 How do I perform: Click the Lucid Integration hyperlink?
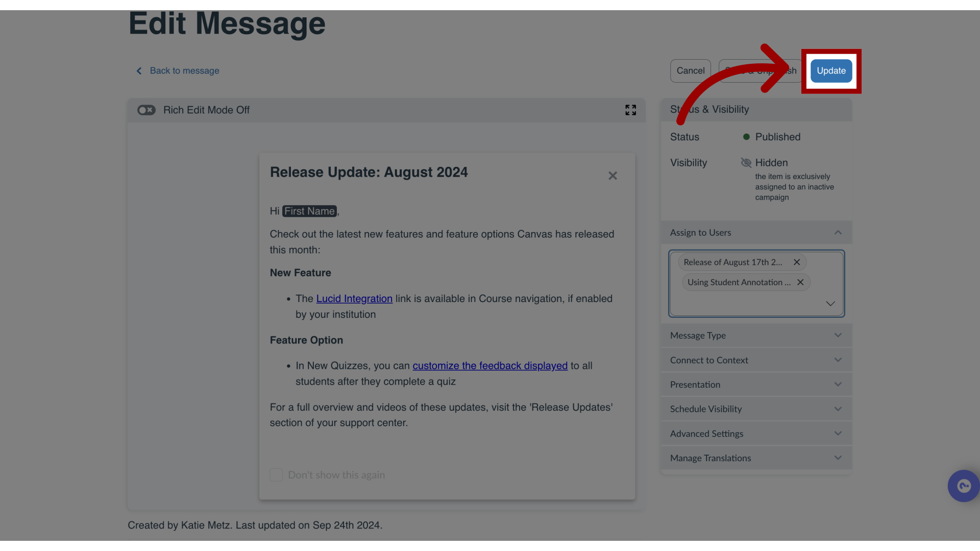(354, 298)
